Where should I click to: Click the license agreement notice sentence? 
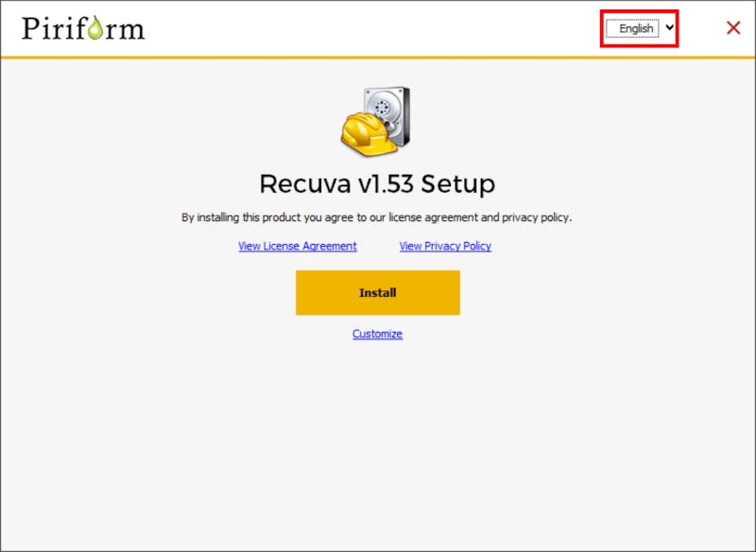376,217
